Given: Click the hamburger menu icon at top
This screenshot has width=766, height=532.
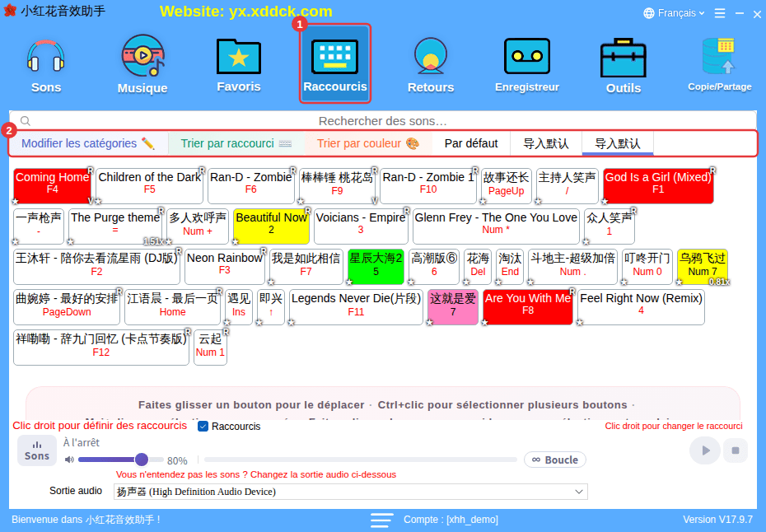Looking at the screenshot, I should pos(720,13).
